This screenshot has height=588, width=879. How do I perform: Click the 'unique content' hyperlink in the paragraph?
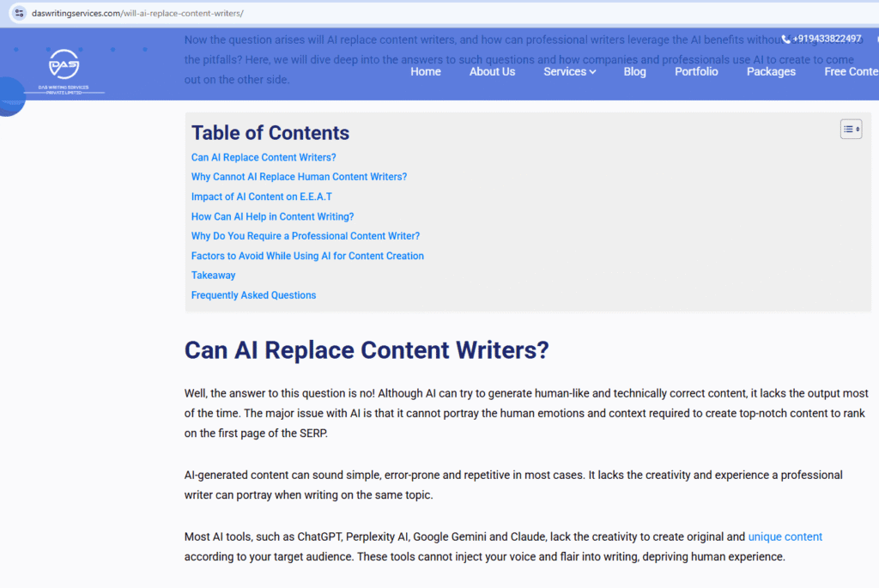(x=785, y=536)
